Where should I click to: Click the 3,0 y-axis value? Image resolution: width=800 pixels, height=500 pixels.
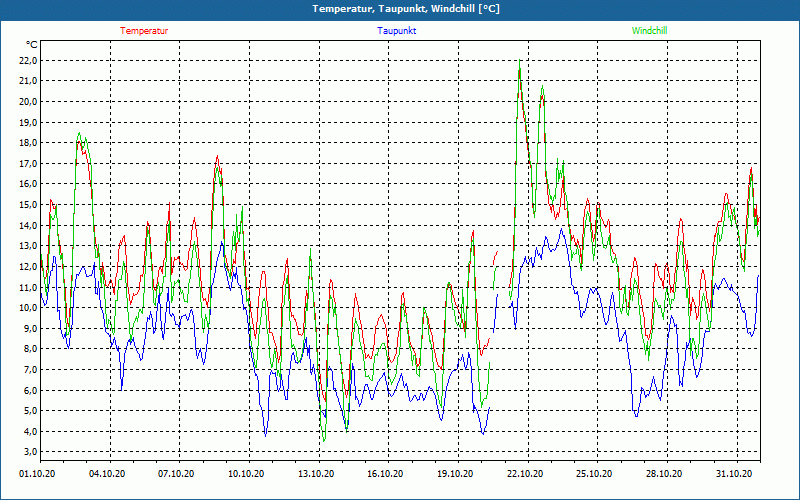coord(29,452)
